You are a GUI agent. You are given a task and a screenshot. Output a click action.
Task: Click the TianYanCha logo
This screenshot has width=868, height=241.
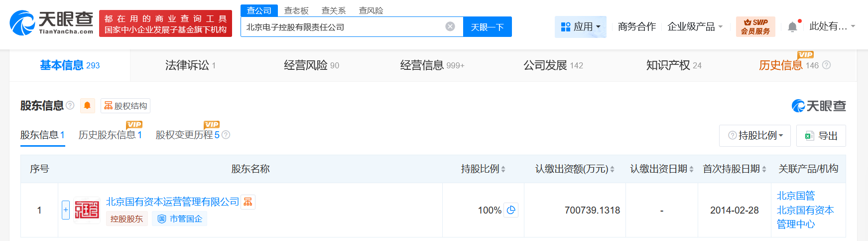click(51, 23)
